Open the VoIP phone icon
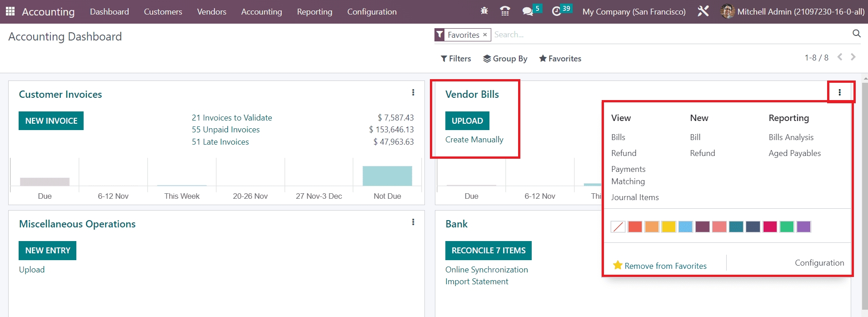The height and width of the screenshot is (317, 868). (504, 11)
